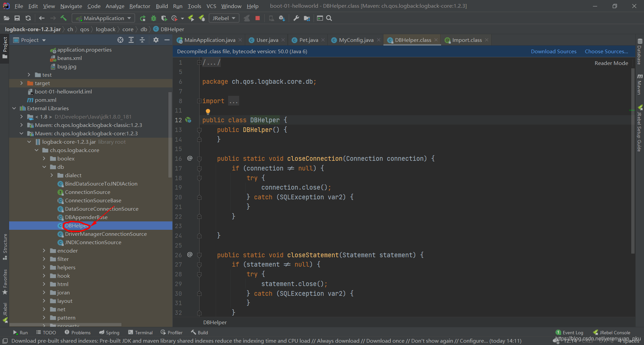Open JRebel dropdown in toolbar
Screen dimensions: 644x345
[224, 18]
